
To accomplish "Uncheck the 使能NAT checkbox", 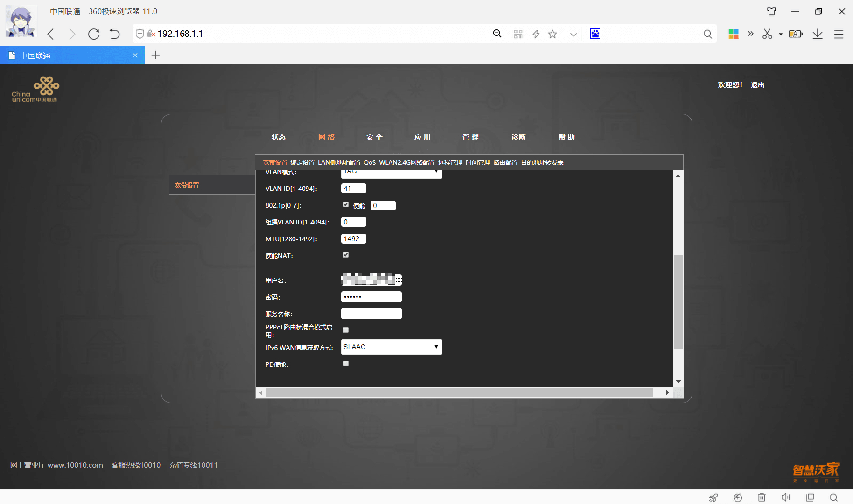I will (x=346, y=255).
